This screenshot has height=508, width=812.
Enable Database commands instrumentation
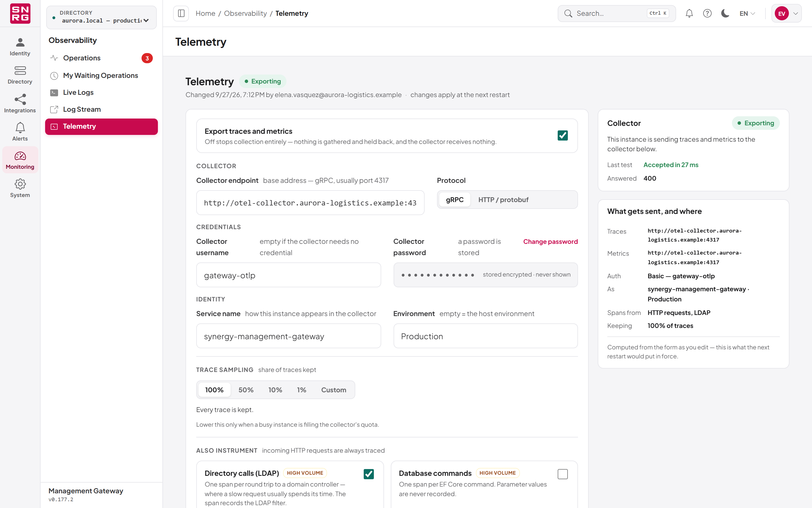pos(563,474)
